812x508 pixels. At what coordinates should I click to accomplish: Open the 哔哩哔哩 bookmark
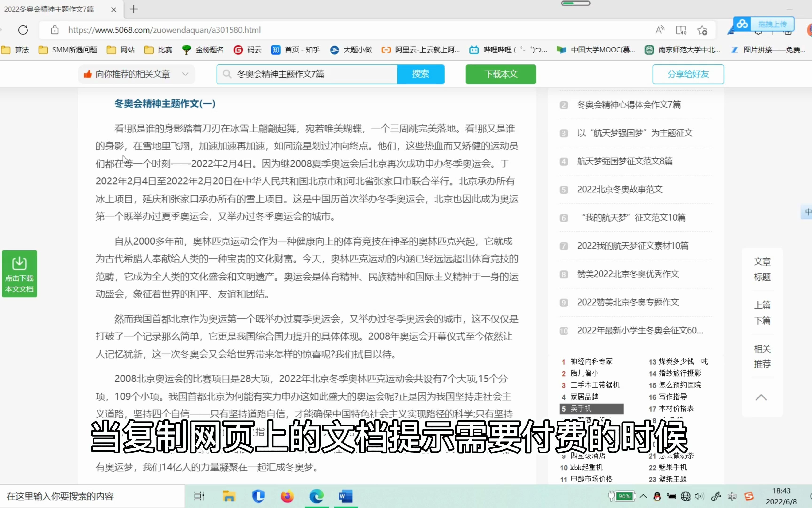[508, 50]
